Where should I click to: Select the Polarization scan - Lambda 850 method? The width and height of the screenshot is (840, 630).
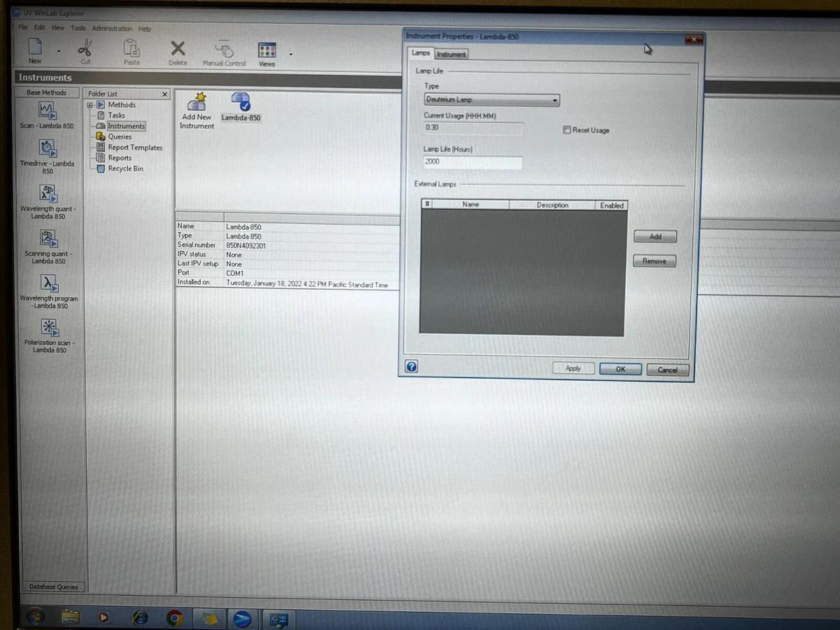48,337
